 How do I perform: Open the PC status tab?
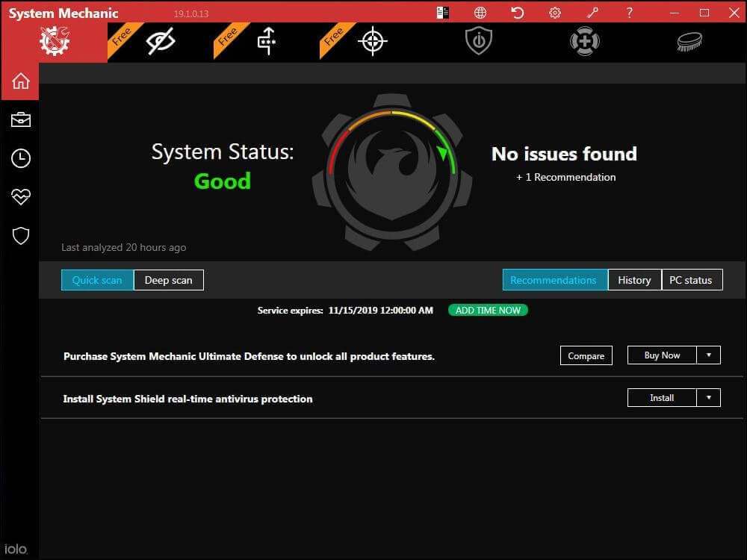coord(692,280)
